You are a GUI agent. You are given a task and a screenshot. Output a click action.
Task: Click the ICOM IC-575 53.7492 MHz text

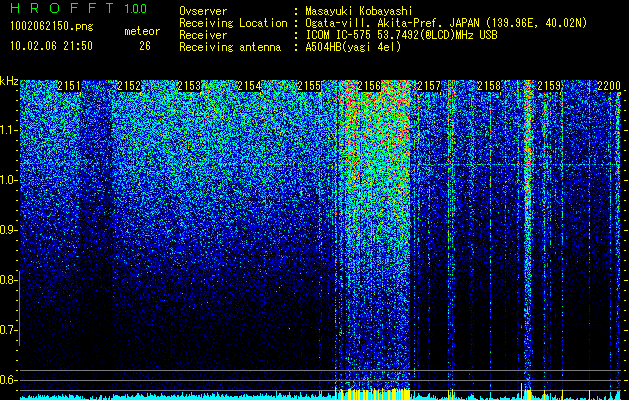tap(401, 35)
